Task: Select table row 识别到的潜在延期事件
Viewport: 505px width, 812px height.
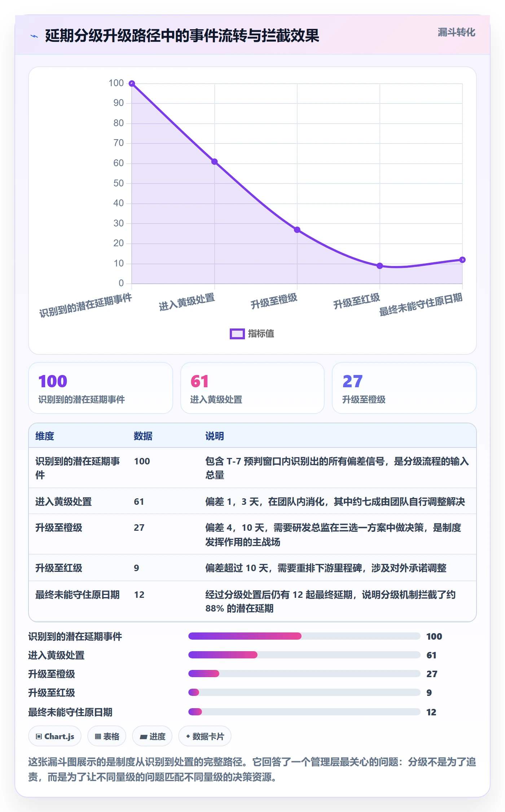Action: point(252,468)
